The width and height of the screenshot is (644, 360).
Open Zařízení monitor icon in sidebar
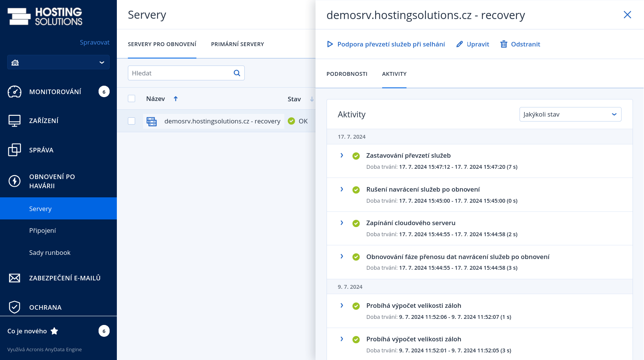14,121
